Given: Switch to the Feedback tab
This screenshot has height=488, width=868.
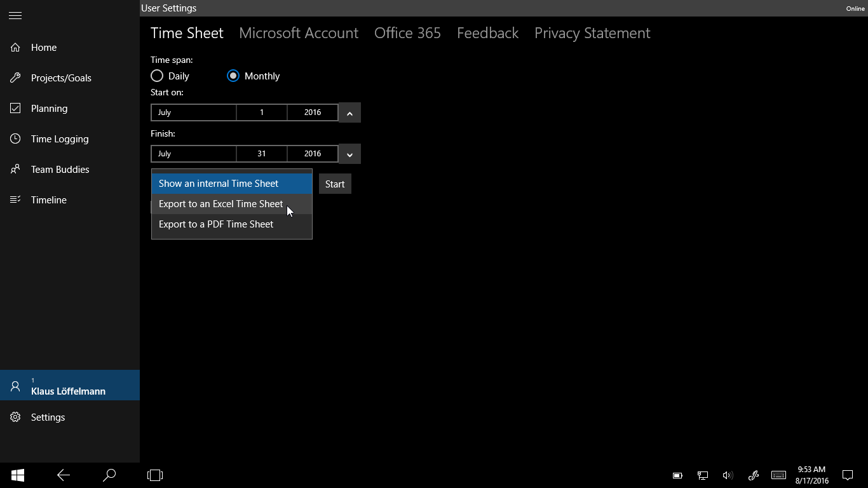Looking at the screenshot, I should click(x=487, y=33).
